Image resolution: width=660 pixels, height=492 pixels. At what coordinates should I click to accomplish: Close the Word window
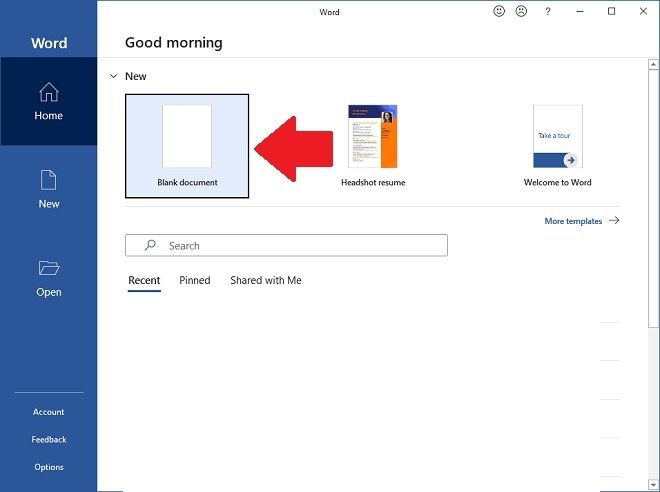coord(643,12)
